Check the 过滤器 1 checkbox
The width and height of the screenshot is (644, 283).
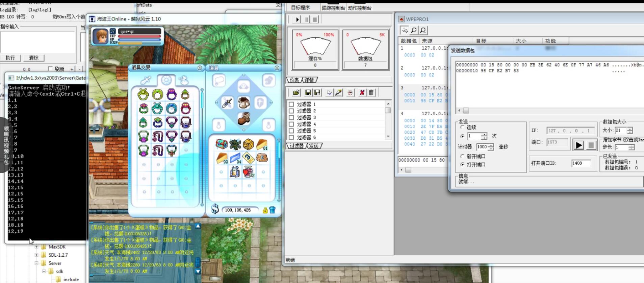[x=291, y=104]
